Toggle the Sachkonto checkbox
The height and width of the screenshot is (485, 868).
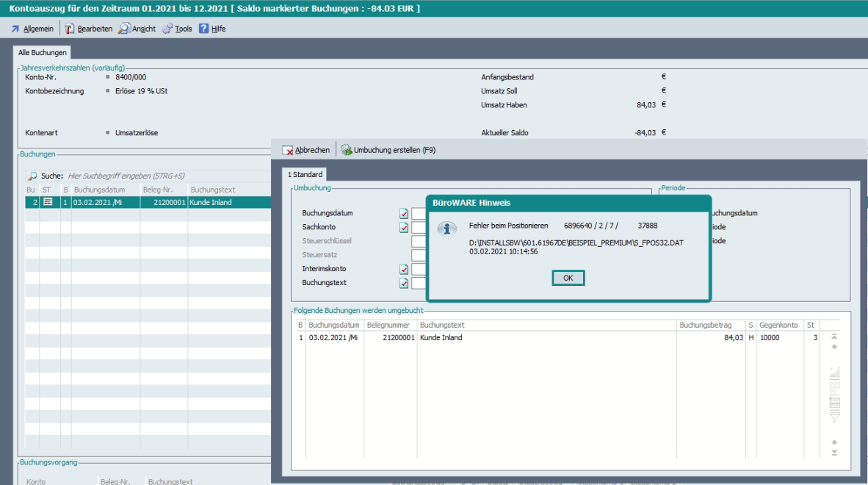tap(404, 227)
